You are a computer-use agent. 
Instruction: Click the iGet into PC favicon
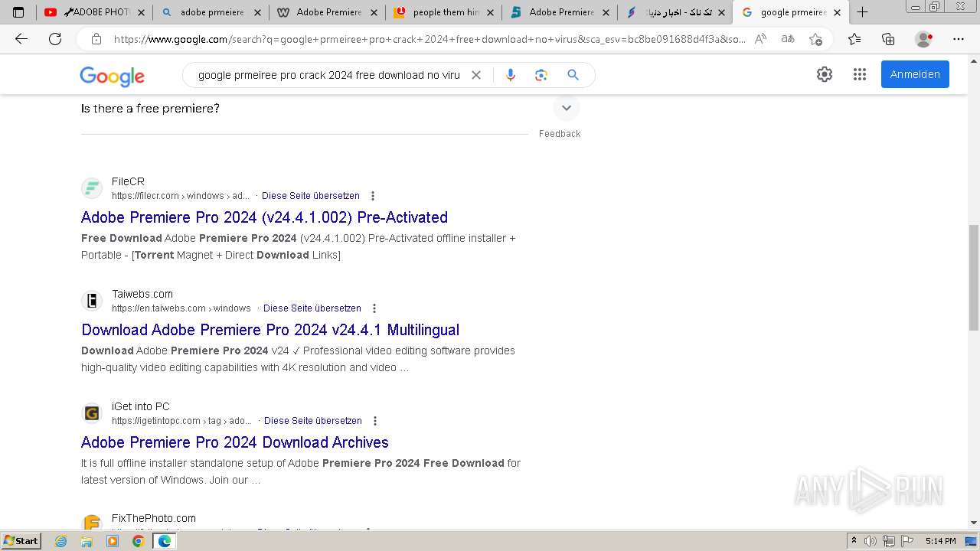click(x=92, y=413)
